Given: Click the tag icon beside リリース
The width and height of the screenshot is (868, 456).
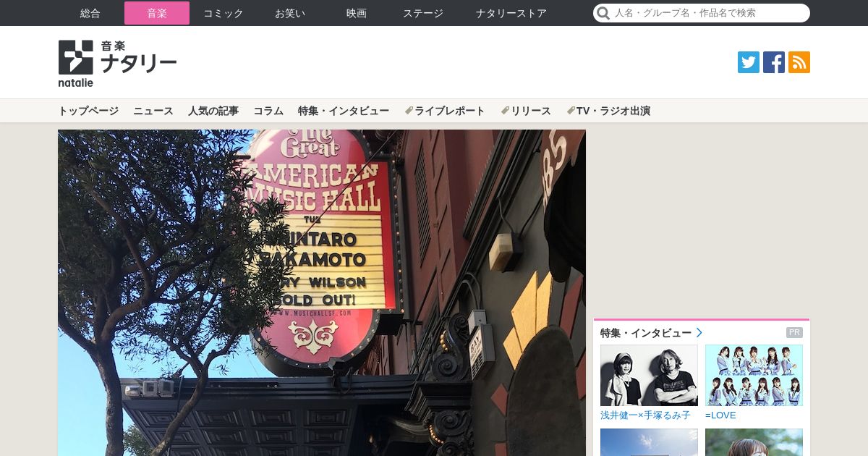Looking at the screenshot, I should pyautogui.click(x=505, y=111).
